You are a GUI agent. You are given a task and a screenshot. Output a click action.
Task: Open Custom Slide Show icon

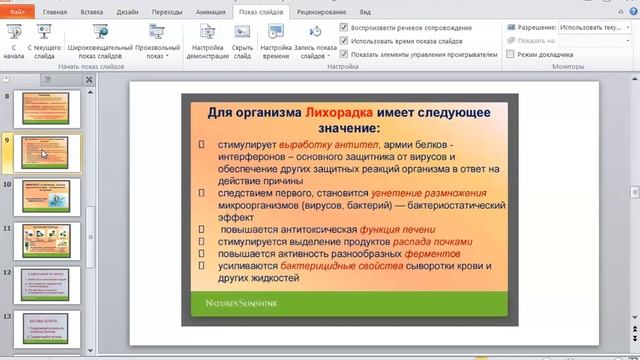point(157,32)
